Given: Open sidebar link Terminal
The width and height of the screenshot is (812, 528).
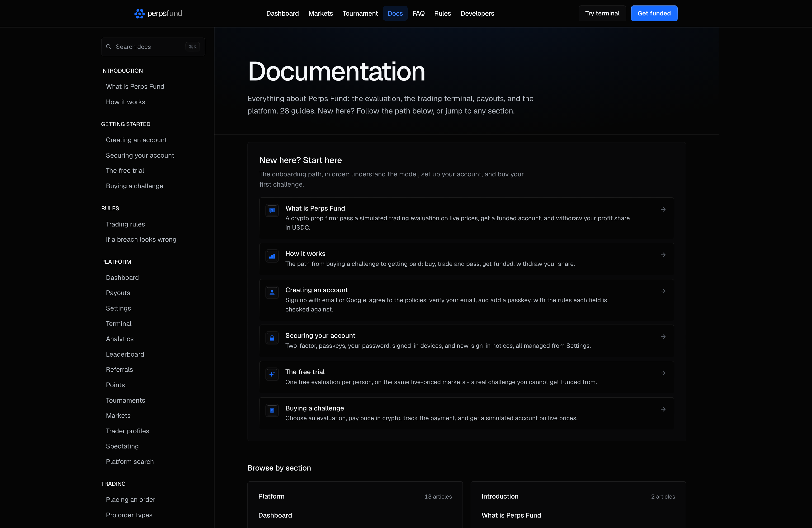Looking at the screenshot, I should [119, 324].
